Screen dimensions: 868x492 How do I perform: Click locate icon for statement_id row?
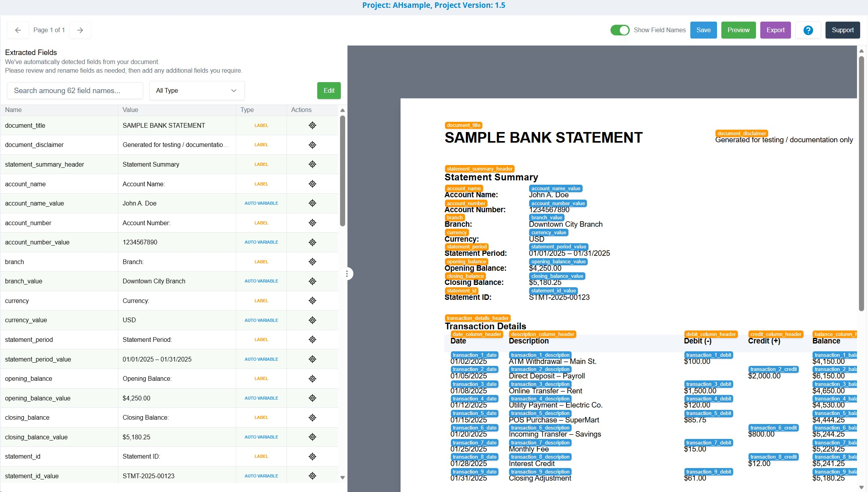(x=312, y=456)
